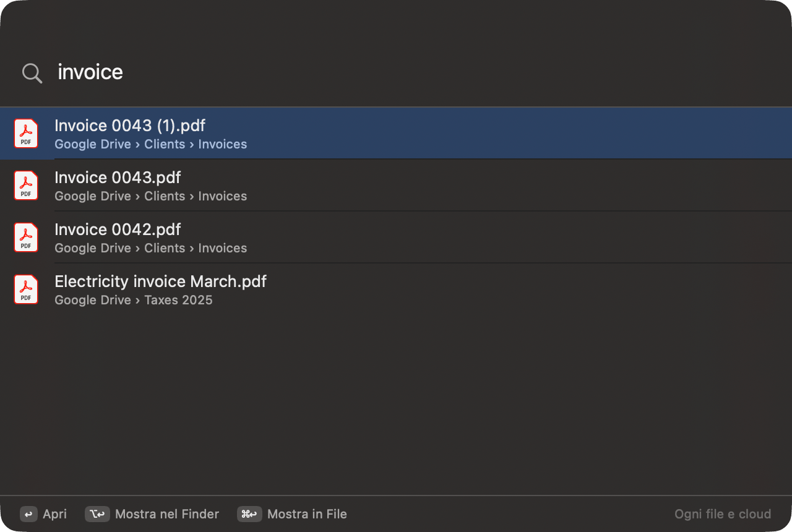This screenshot has height=532, width=792.
Task: Click Mostra in File action
Action: (292, 514)
